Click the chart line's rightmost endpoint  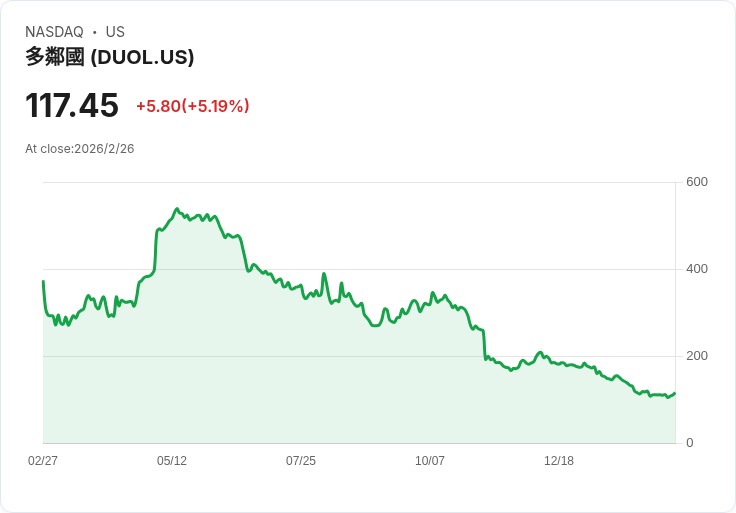click(x=675, y=393)
